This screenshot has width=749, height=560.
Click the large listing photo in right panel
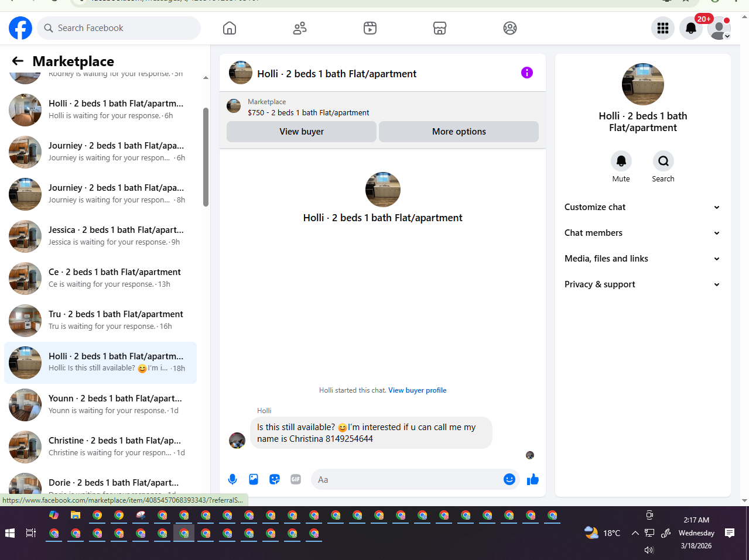pyautogui.click(x=643, y=84)
